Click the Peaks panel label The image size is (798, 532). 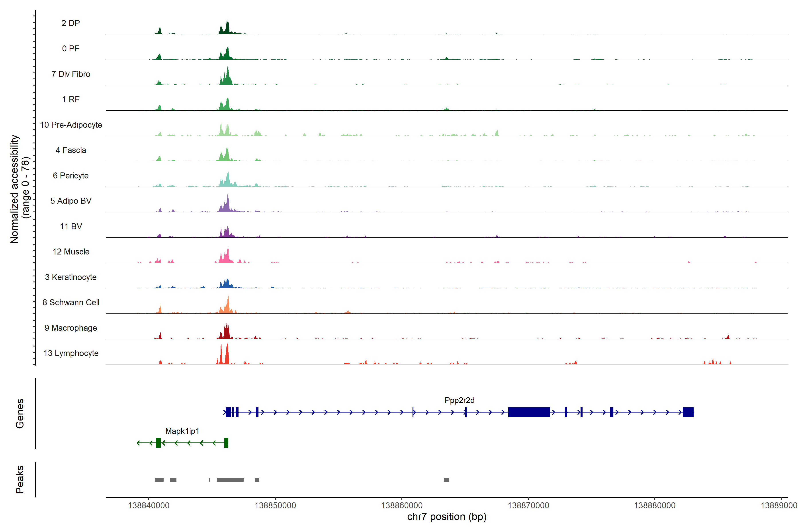point(20,479)
